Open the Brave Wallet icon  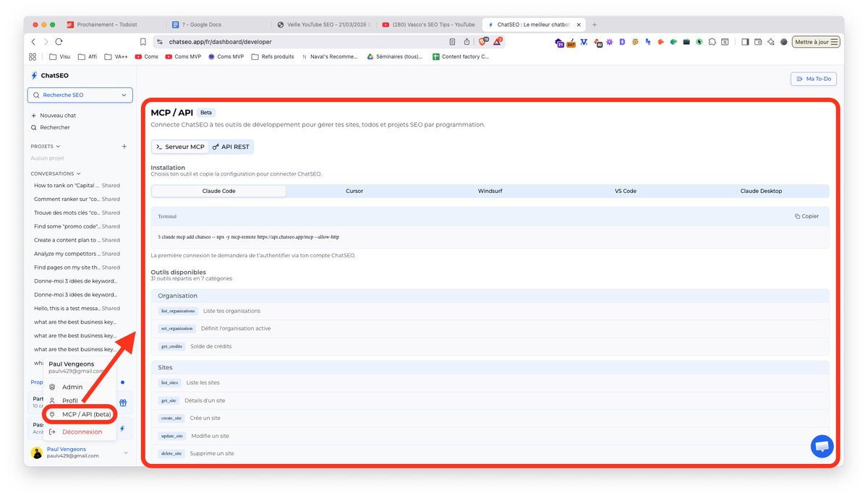[x=758, y=42]
